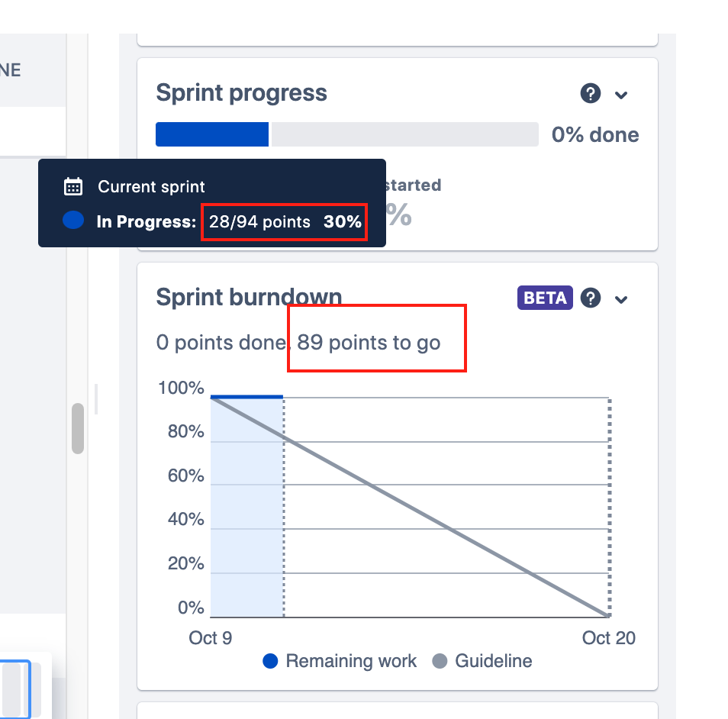Switch to the Sprint burndown section
Image resolution: width=728 pixels, height=719 pixels.
click(x=249, y=297)
